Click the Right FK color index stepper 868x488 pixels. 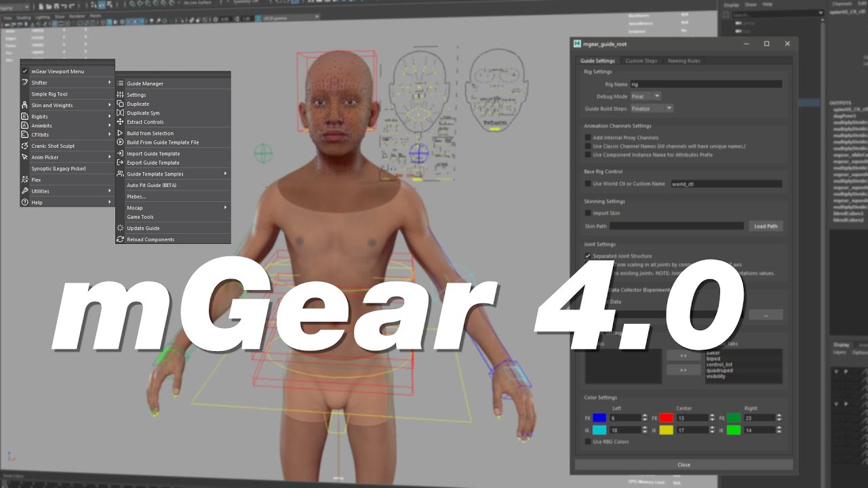point(779,418)
